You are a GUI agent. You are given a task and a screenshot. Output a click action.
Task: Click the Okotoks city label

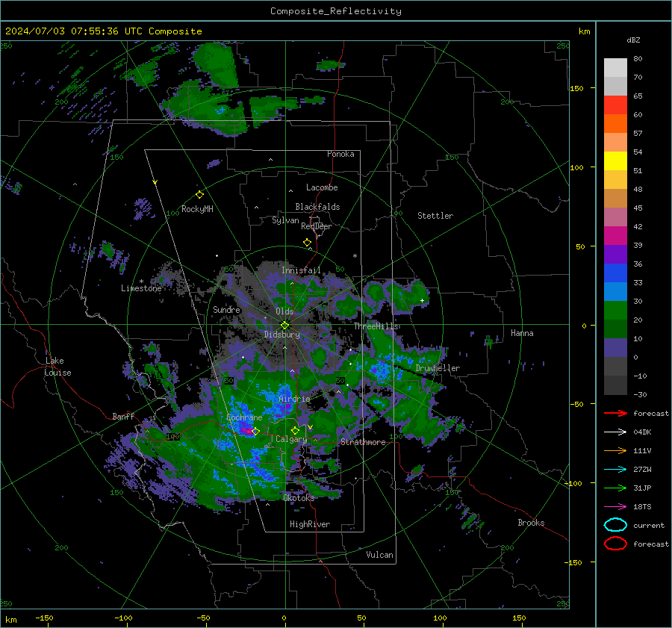pos(299,498)
